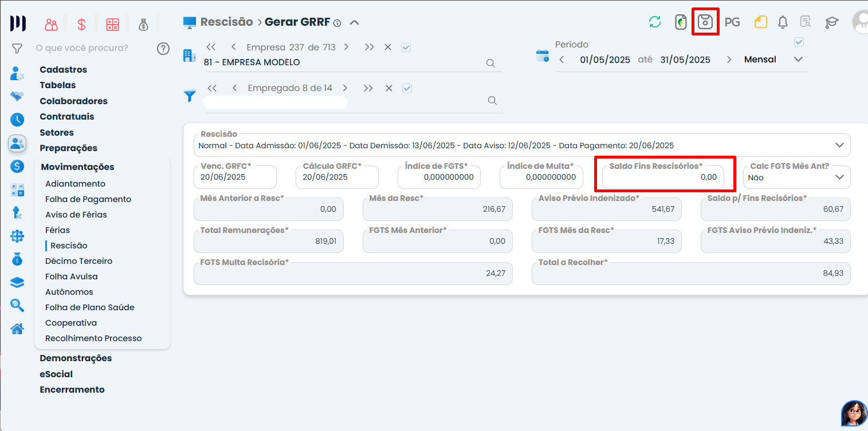Open the Mensal period type dropdown

coord(798,60)
